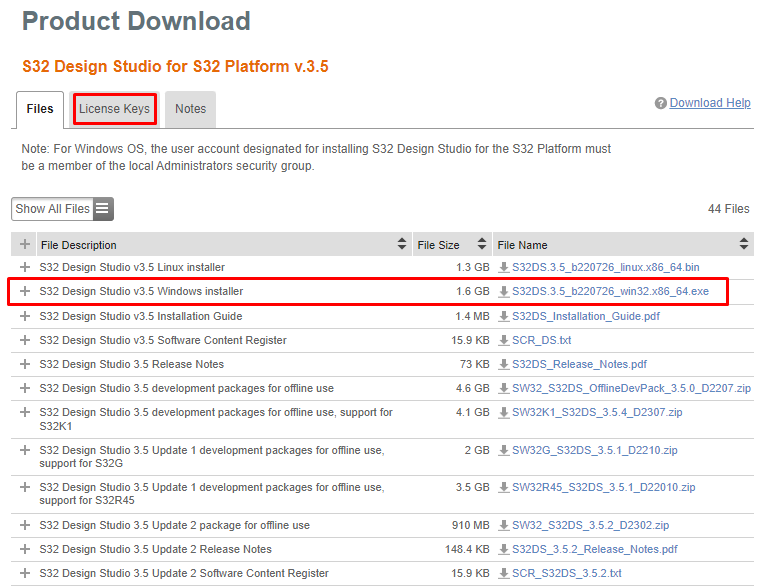Click the Download Help question mark icon
This screenshot has height=587, width=783.
[661, 104]
